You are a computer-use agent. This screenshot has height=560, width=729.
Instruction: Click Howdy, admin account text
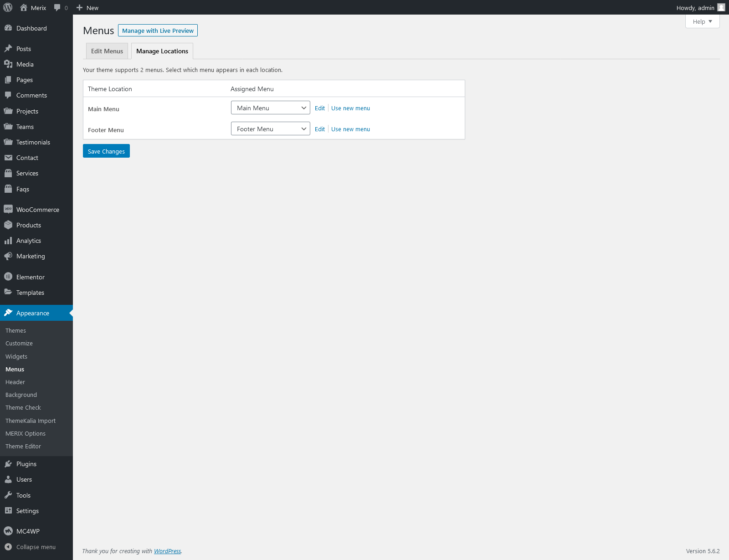tap(695, 8)
